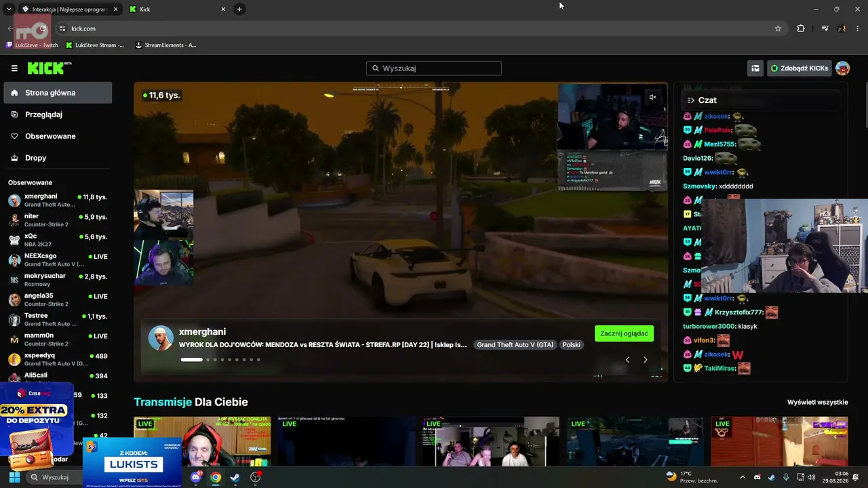Click Wyświetl wszystkie link
This screenshot has width=868, height=488.
pyautogui.click(x=818, y=402)
